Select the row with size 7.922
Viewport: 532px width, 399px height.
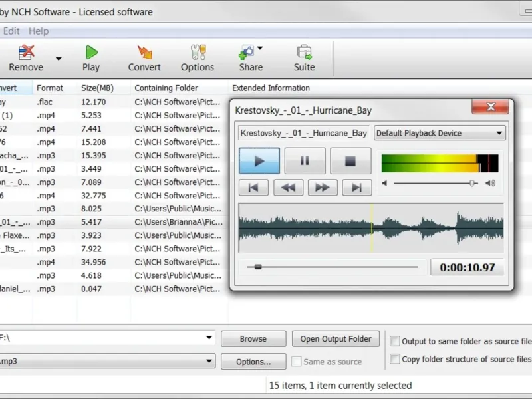click(114, 249)
